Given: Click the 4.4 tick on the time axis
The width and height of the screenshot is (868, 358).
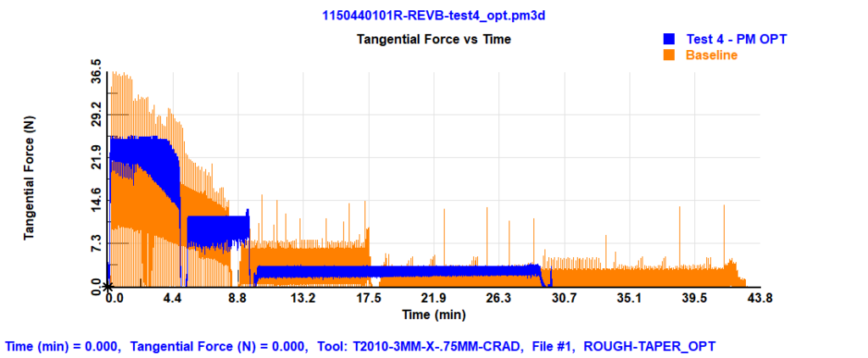Looking at the screenshot, I should (x=174, y=299).
